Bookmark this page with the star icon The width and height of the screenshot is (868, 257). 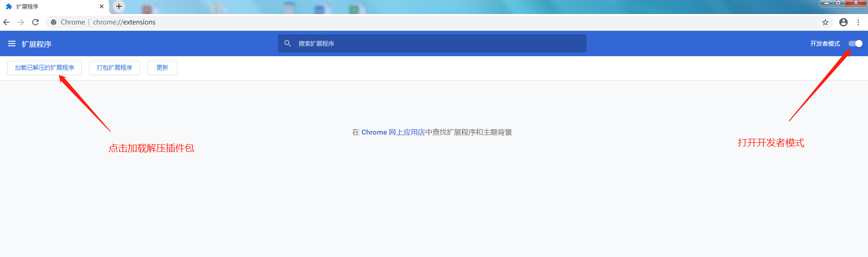pyautogui.click(x=825, y=22)
